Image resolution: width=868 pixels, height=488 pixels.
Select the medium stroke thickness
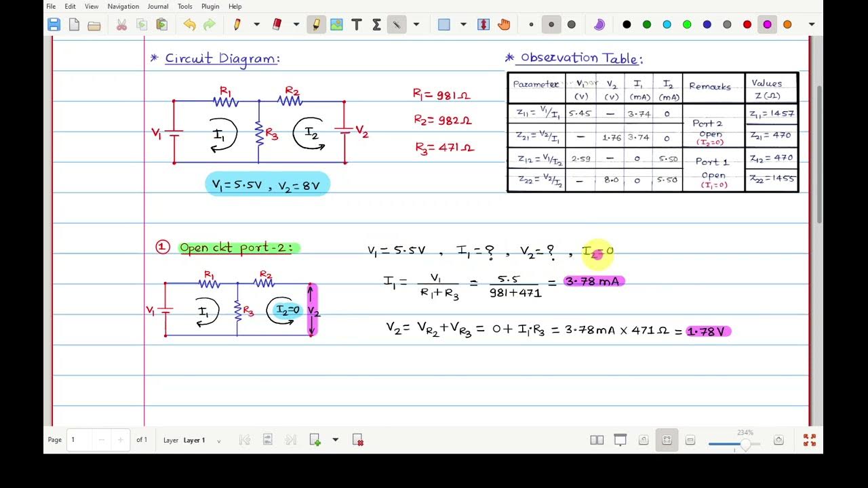(x=551, y=25)
